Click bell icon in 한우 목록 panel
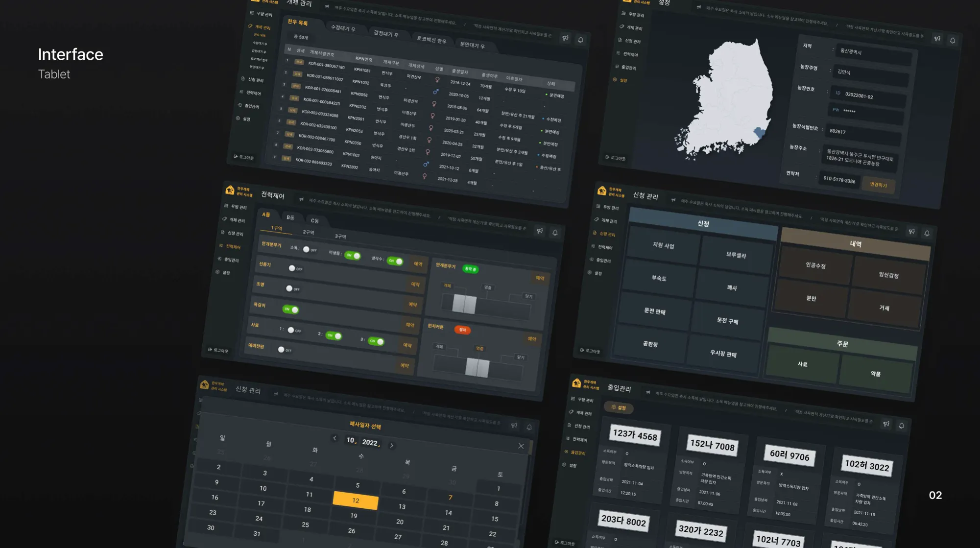The height and width of the screenshot is (548, 980). pos(580,40)
